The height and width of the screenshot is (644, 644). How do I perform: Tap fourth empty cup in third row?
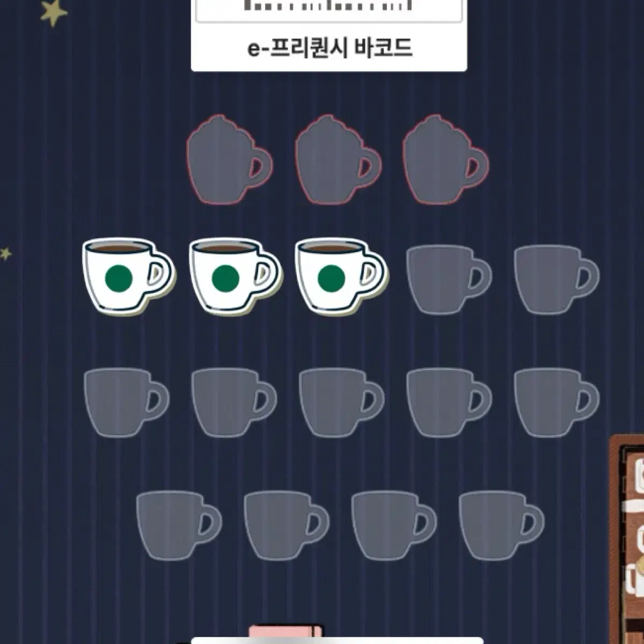(449, 402)
